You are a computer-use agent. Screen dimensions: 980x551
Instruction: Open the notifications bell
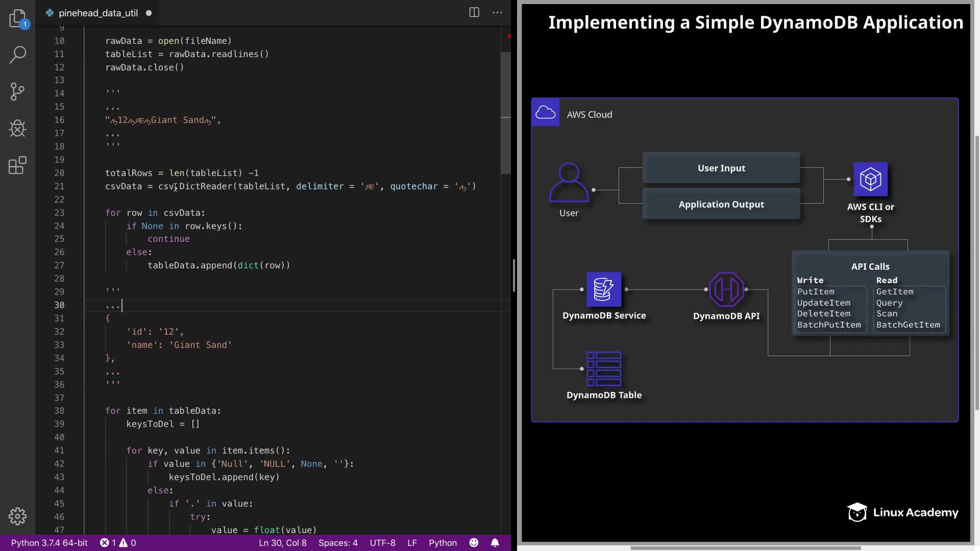point(495,543)
